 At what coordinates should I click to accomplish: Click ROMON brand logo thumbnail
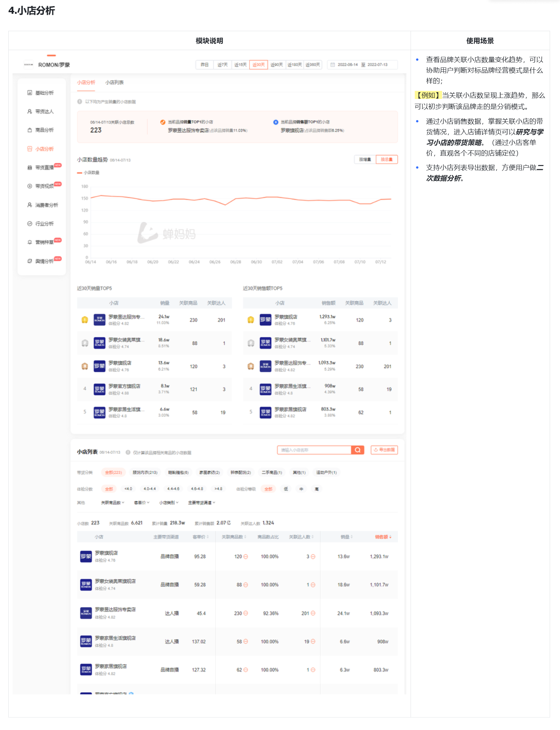29,65
